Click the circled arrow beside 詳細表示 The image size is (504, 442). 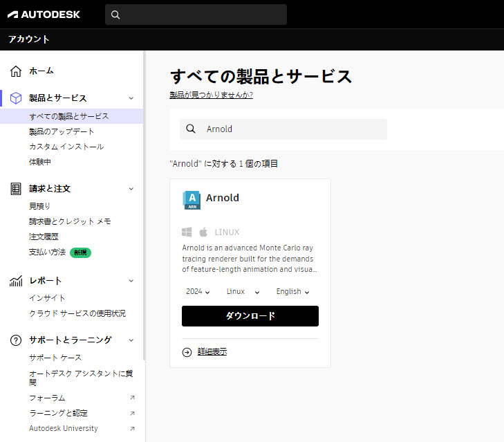click(x=187, y=353)
